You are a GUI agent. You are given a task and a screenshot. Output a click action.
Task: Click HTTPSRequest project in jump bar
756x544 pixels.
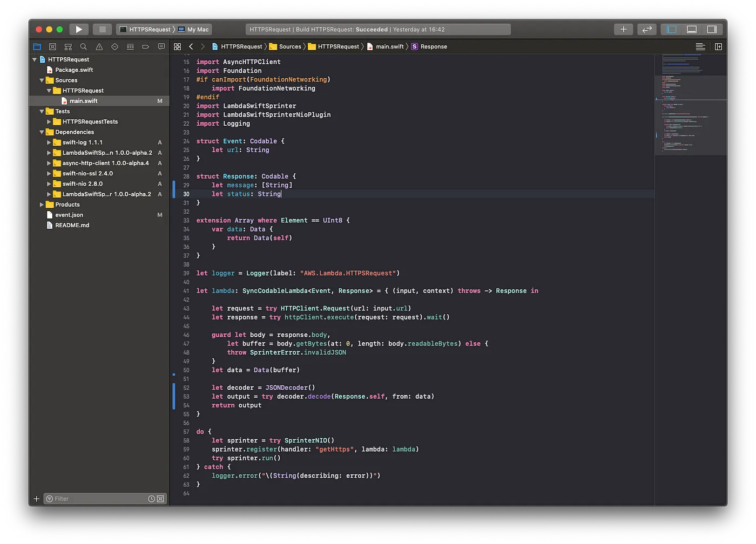pyautogui.click(x=237, y=47)
